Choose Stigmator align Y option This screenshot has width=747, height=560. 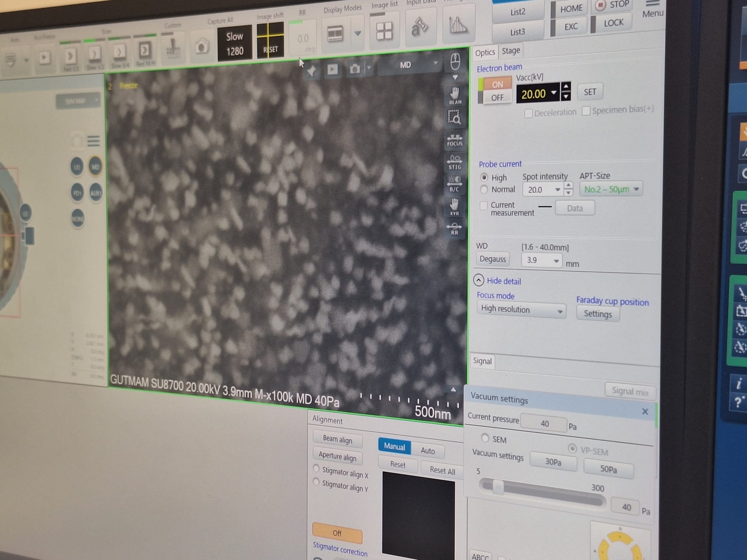tap(316, 482)
